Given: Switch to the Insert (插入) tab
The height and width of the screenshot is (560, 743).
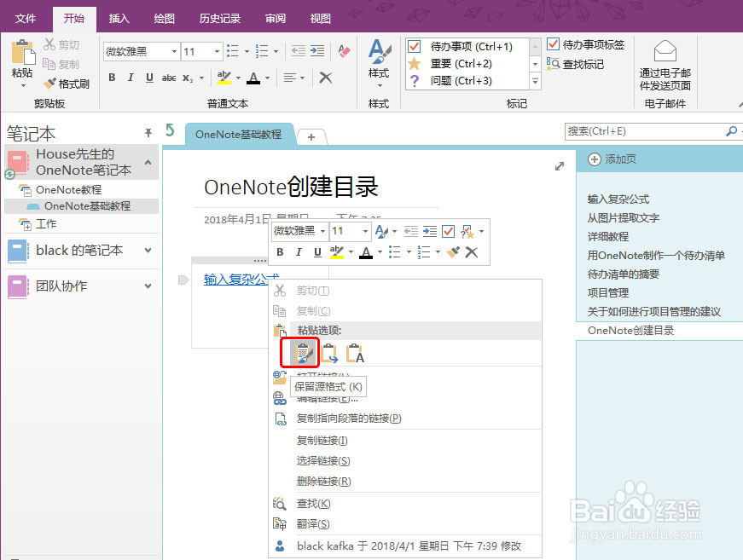Looking at the screenshot, I should click(x=119, y=19).
